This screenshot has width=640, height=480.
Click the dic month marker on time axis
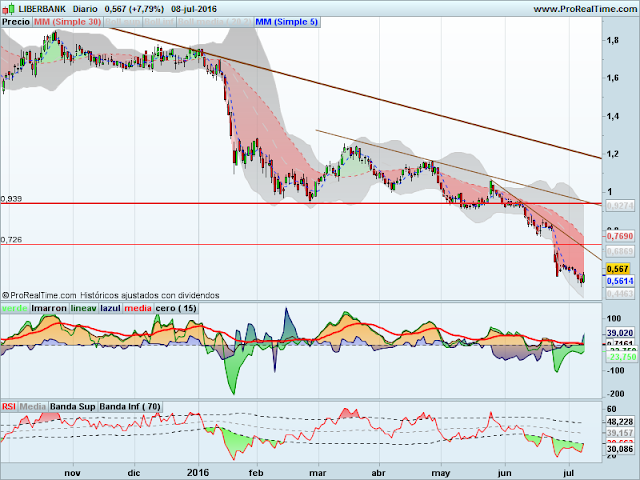(x=134, y=473)
